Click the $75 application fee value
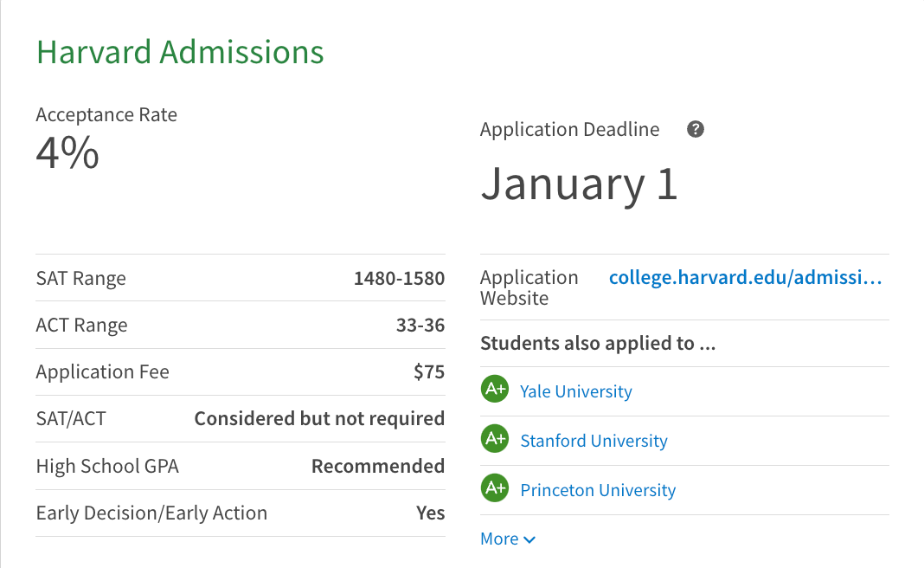The image size is (924, 568). tap(428, 372)
